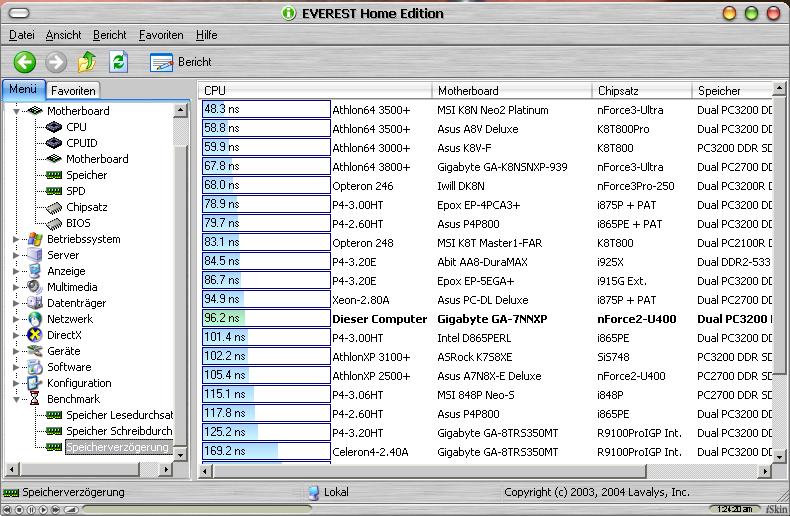Expand the Server tree node
Screen dimensions: 790x516
point(16,255)
